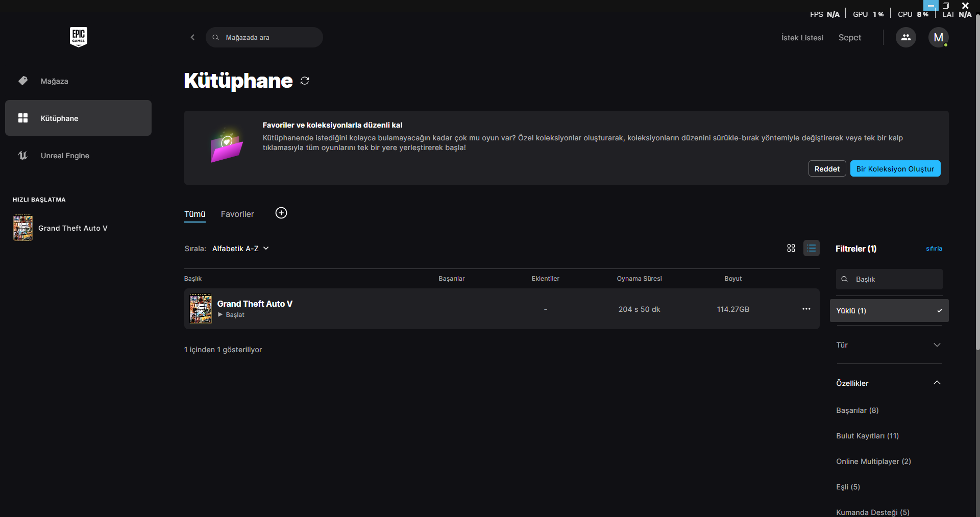Image resolution: width=980 pixels, height=517 pixels.
Task: Click the 'Favoriler ve koleksiyonlarla düzenli kal' heading
Action: [332, 125]
